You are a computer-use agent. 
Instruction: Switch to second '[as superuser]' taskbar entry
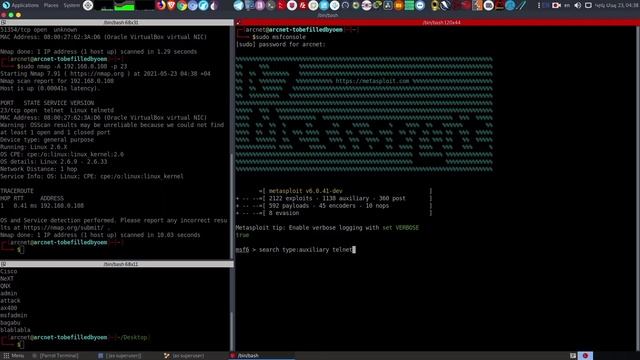click(x=184, y=356)
